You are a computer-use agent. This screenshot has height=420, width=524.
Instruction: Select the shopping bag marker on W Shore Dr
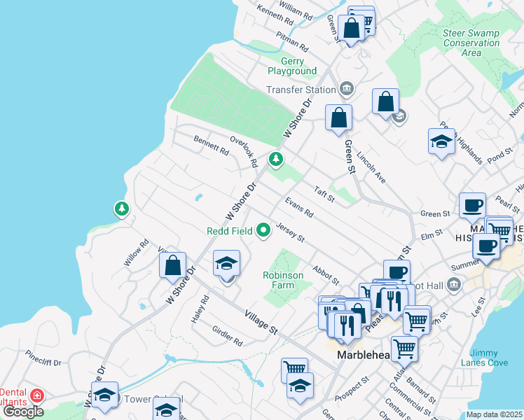(x=172, y=266)
